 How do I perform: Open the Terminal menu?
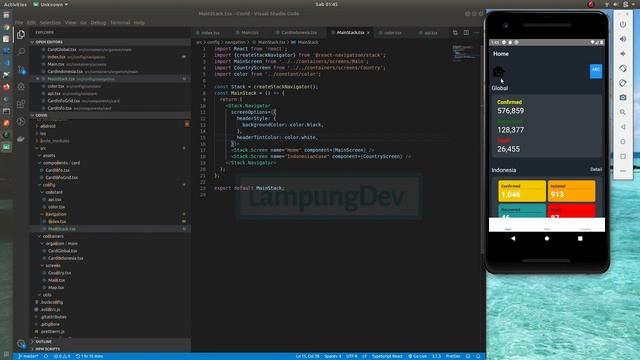pos(120,23)
